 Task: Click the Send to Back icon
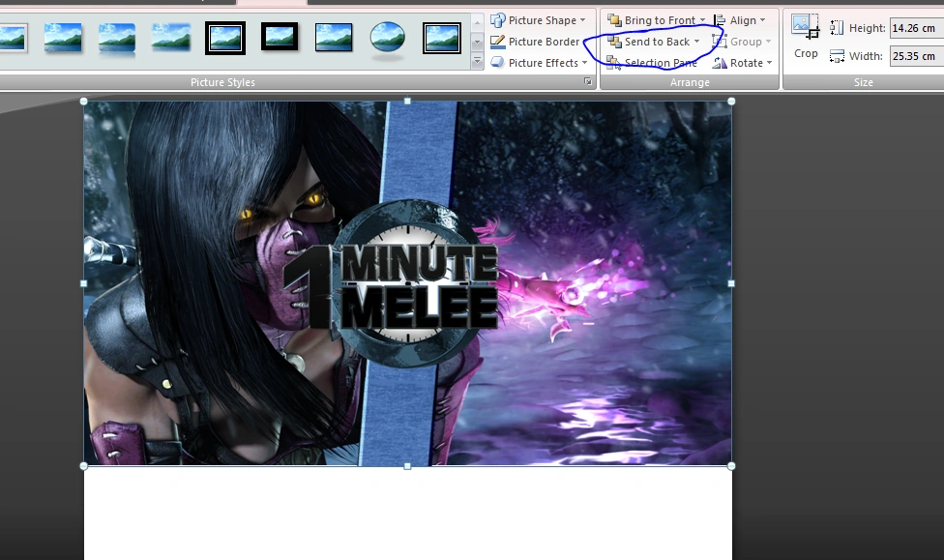click(614, 42)
